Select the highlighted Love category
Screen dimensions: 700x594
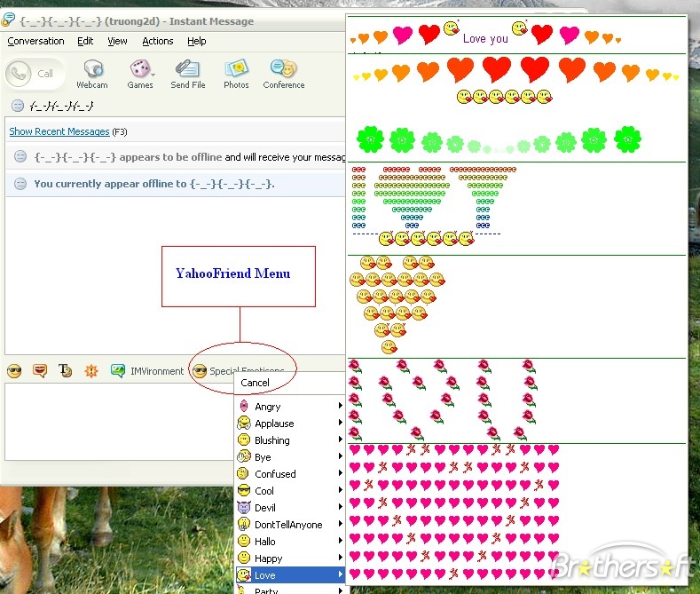(x=290, y=575)
